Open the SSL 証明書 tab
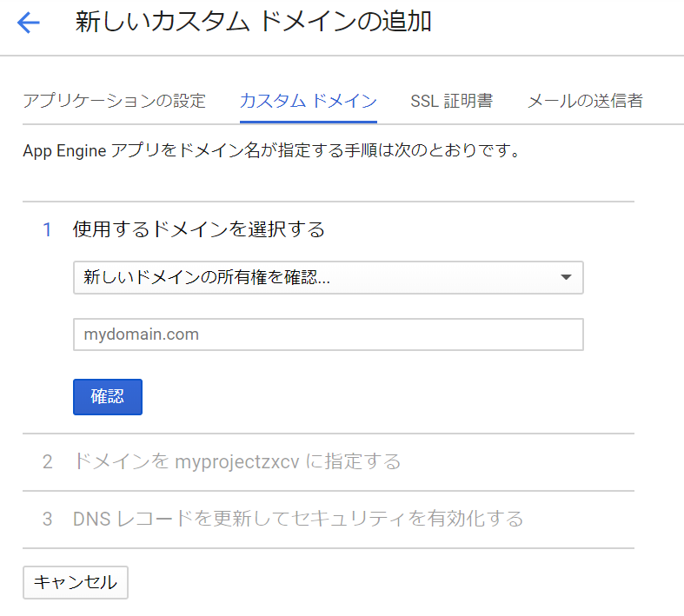Viewport: 684px width, 616px height. coord(451,101)
